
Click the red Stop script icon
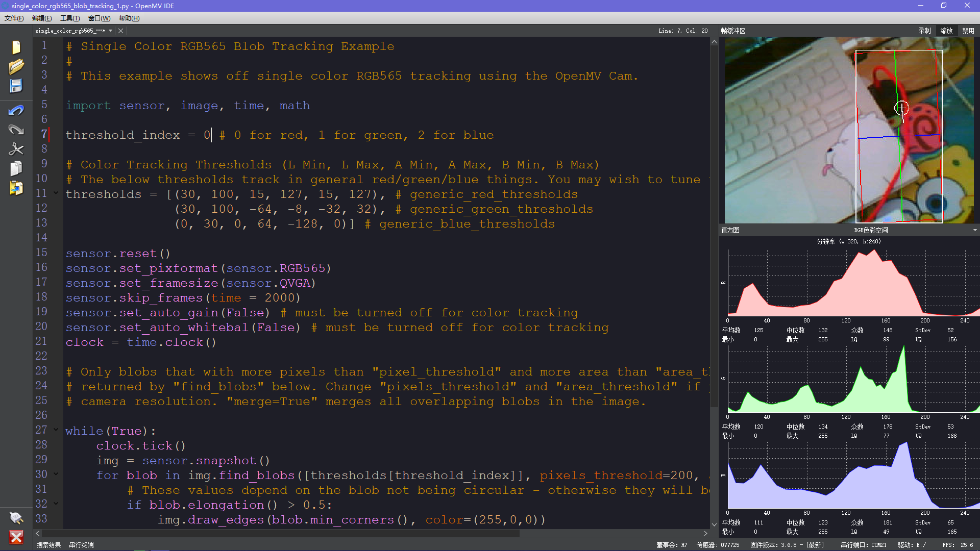tap(16, 537)
